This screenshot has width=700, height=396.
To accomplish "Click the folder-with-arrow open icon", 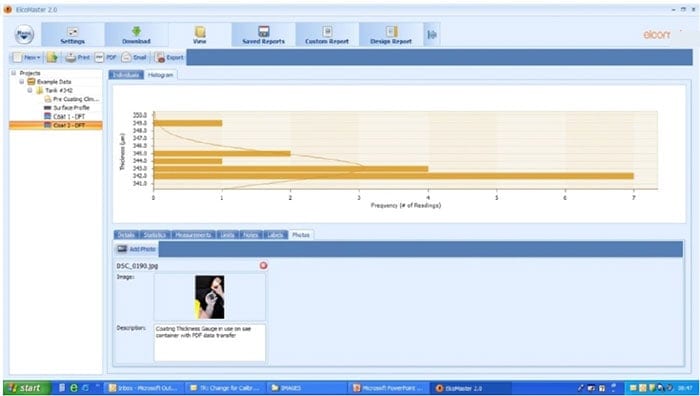I will (52, 58).
